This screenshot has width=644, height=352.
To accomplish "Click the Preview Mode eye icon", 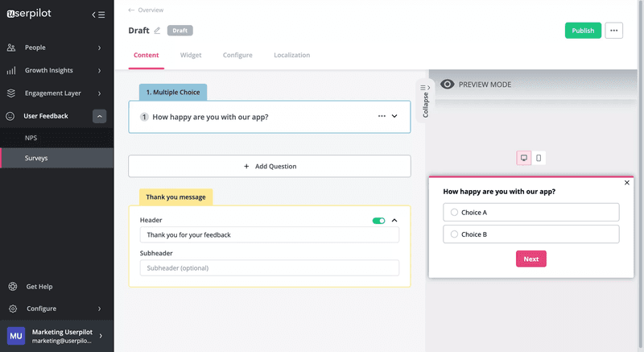I will pyautogui.click(x=448, y=85).
